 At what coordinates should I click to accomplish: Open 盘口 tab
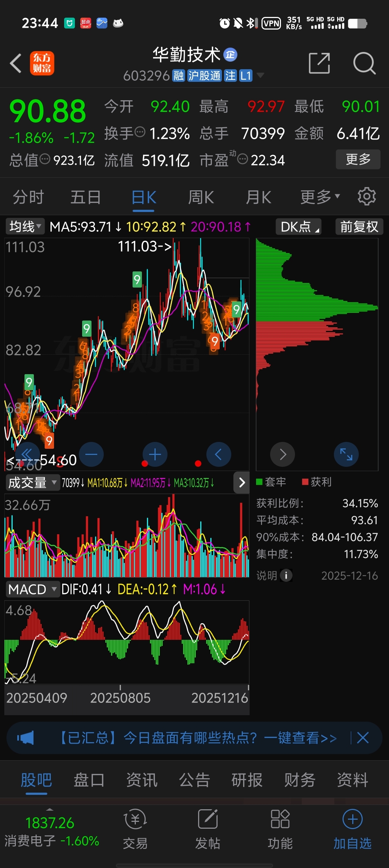(x=89, y=780)
